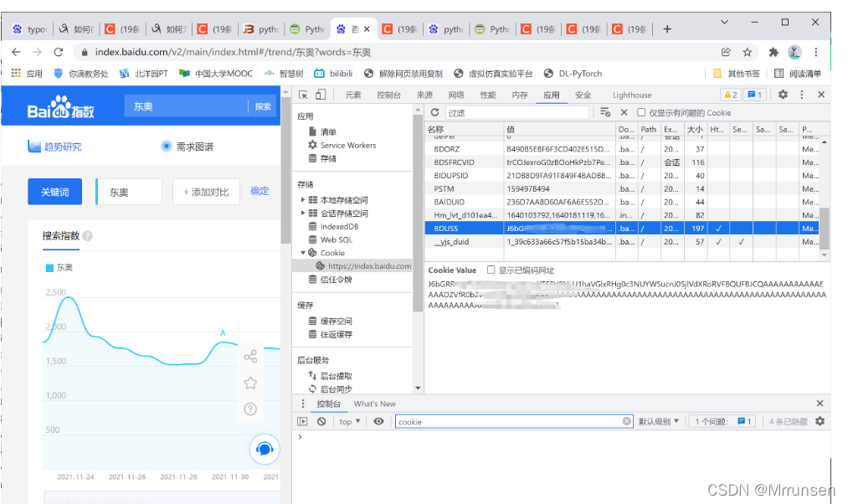Click the 关键词 button
Viewport: 848px width, 504px height.
[54, 192]
